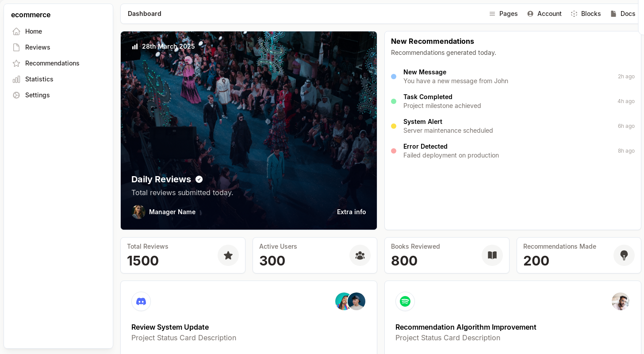
Task: Click the lightbulb icon in Recommendations Made
Action: [x=624, y=255]
